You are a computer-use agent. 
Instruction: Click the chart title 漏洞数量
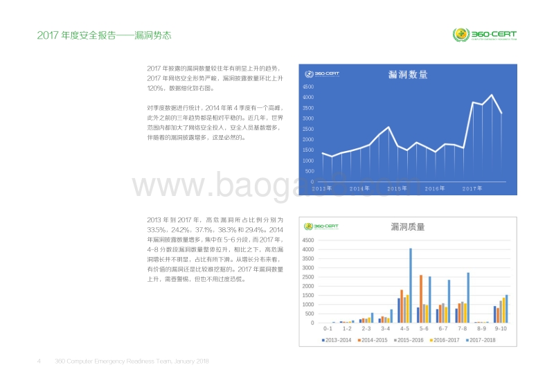coord(408,75)
